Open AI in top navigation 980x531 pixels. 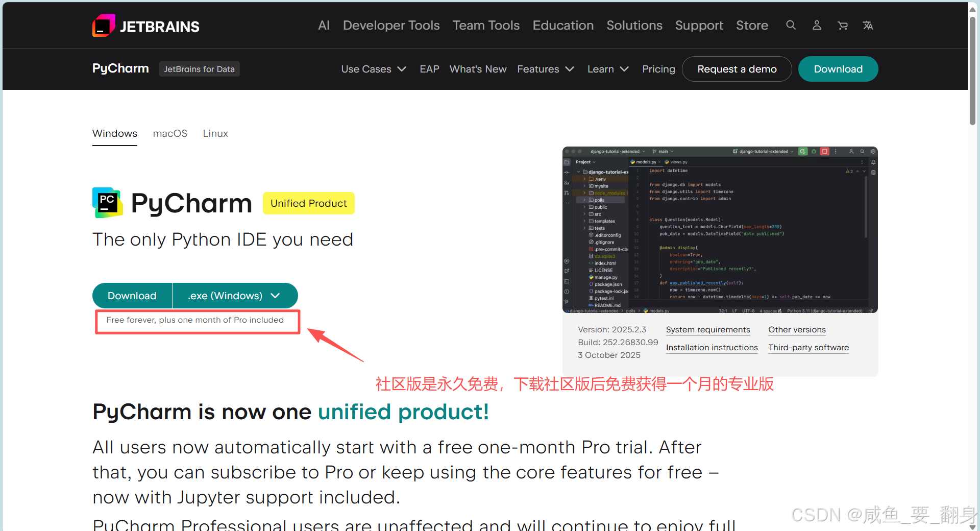click(324, 25)
